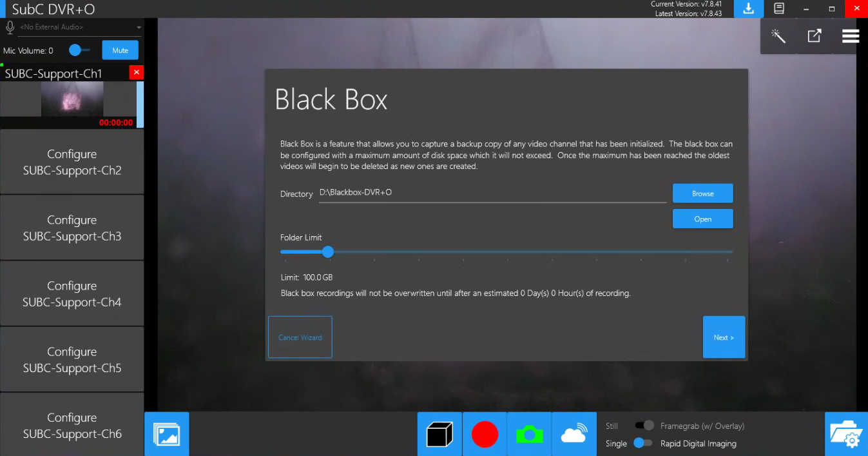Click the Directory path input field
The width and height of the screenshot is (868, 456).
[x=492, y=193]
